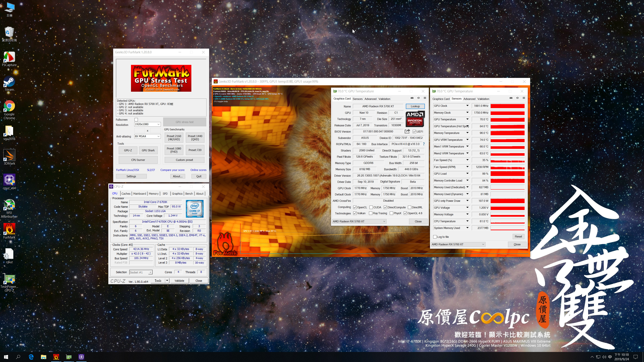
Task: Toggle Ray Tracing checkbox in GPU-Z
Action: pos(370,213)
